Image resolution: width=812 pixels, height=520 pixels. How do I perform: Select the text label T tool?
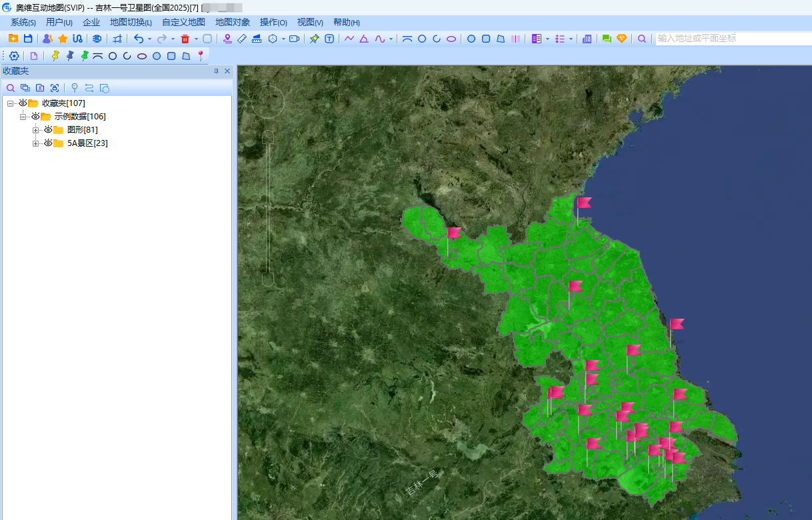(329, 39)
